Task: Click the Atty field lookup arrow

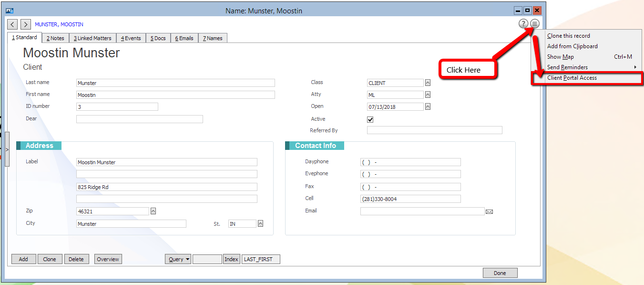Action: click(427, 95)
